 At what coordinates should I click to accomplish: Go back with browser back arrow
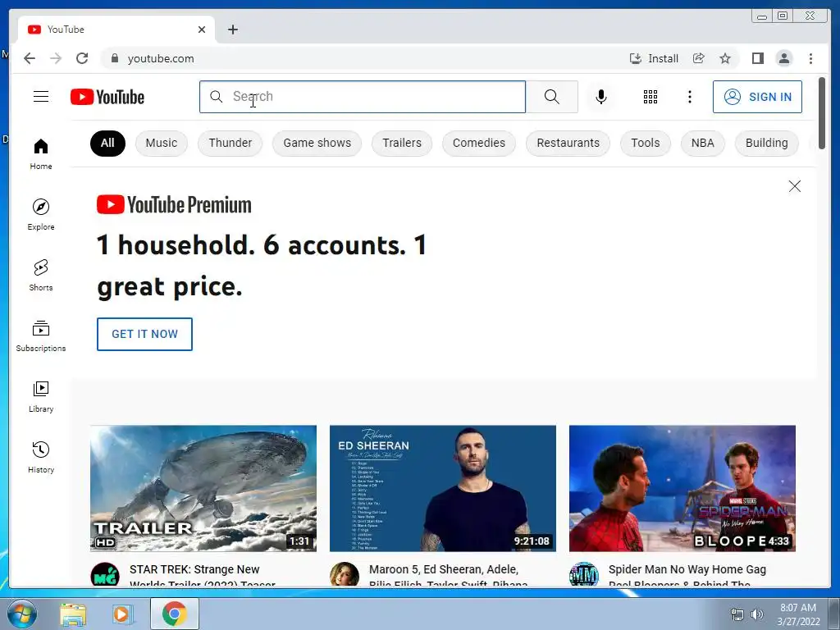coord(30,58)
